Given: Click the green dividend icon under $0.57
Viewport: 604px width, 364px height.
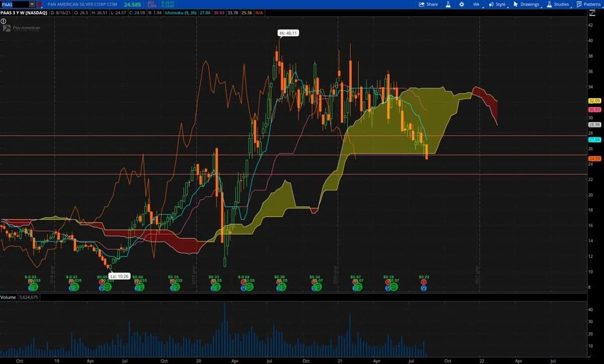Looking at the screenshot, I should [x=359, y=287].
